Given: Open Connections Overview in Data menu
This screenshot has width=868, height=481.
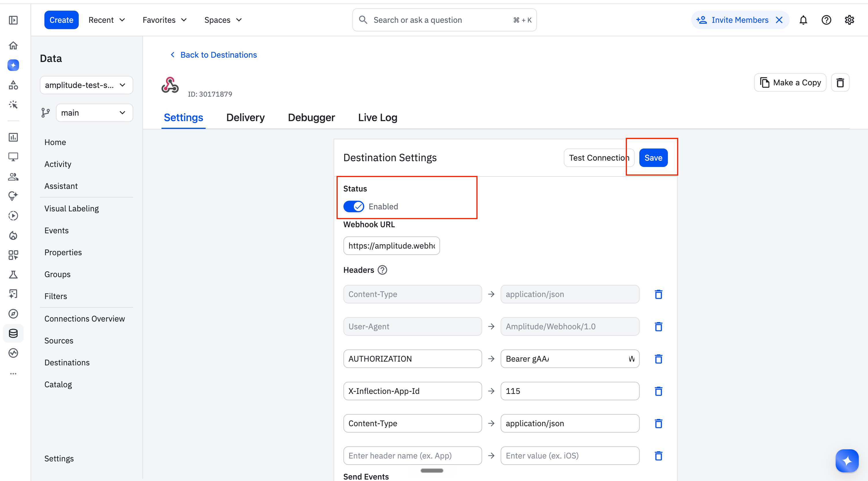Looking at the screenshot, I should click(84, 319).
